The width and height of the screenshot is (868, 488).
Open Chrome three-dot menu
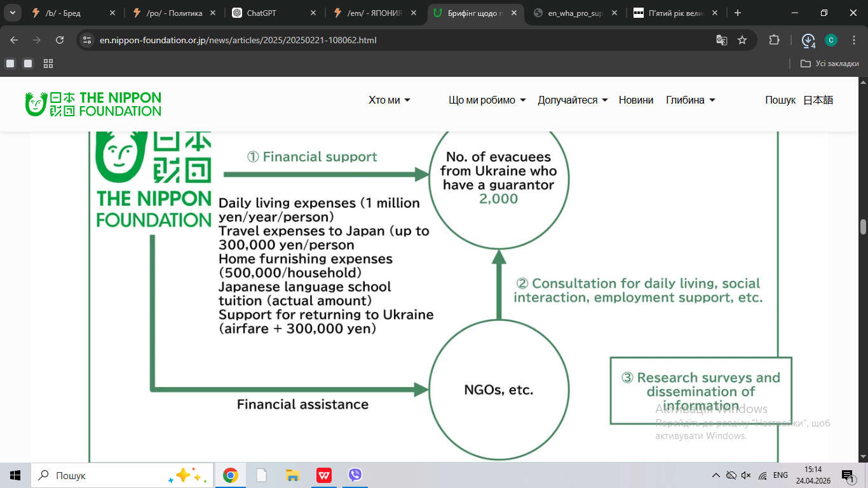pos(854,40)
